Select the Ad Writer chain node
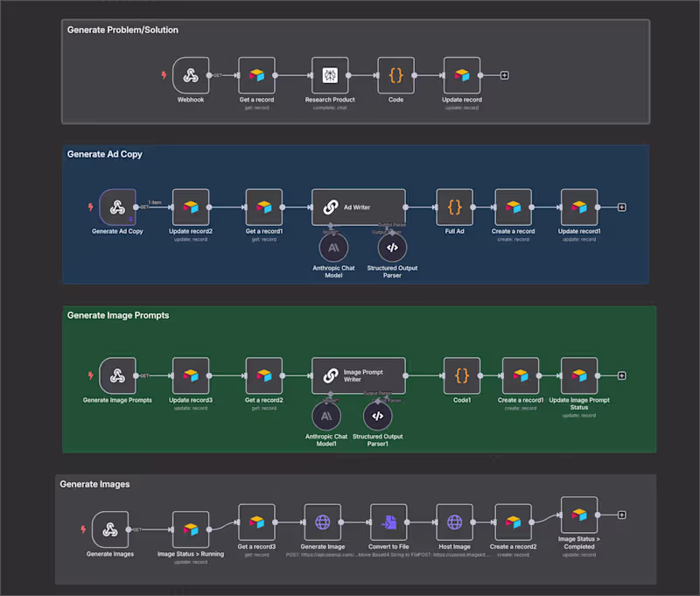Image resolution: width=700 pixels, height=596 pixels. [x=359, y=207]
